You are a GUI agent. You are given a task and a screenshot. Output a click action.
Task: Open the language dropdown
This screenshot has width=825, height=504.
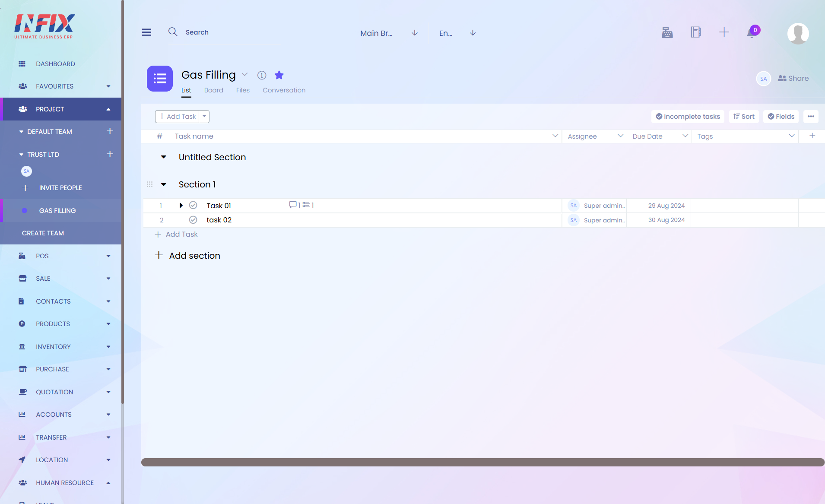pyautogui.click(x=457, y=33)
